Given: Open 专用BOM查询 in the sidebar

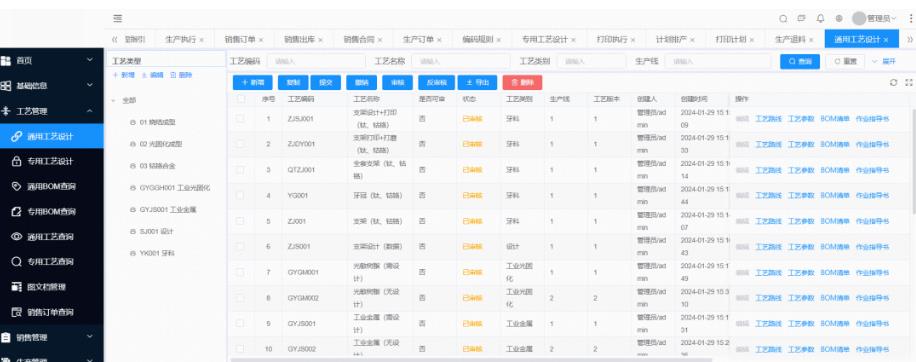Looking at the screenshot, I should coord(51,211).
